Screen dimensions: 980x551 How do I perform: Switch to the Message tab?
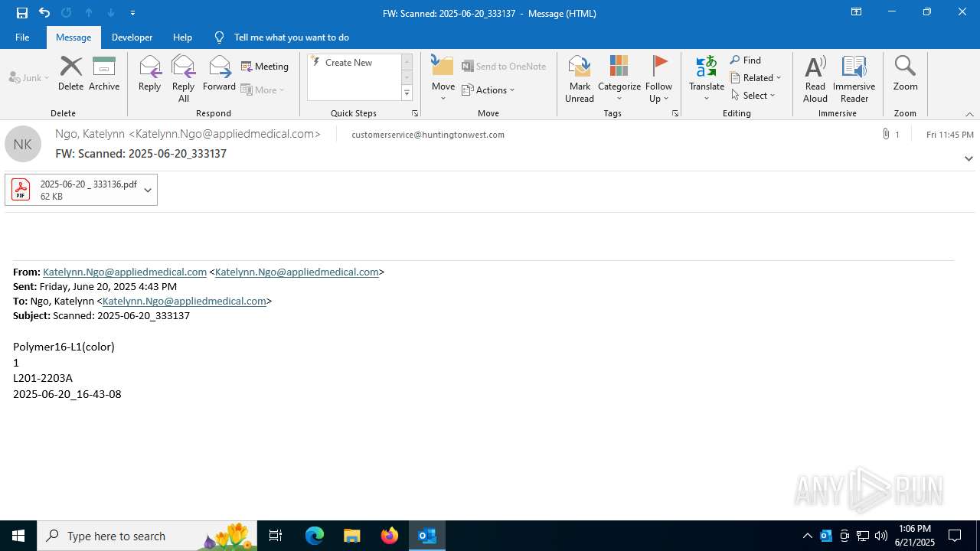pos(73,37)
